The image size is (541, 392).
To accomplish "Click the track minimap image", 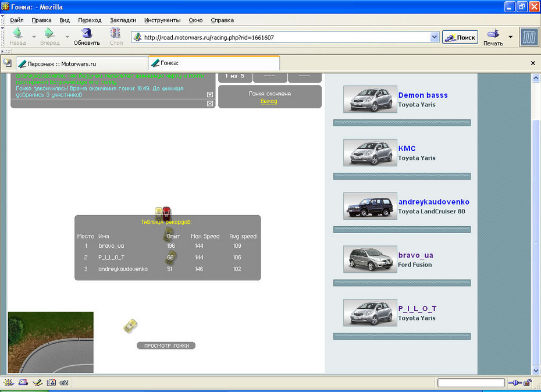I will 51,343.
